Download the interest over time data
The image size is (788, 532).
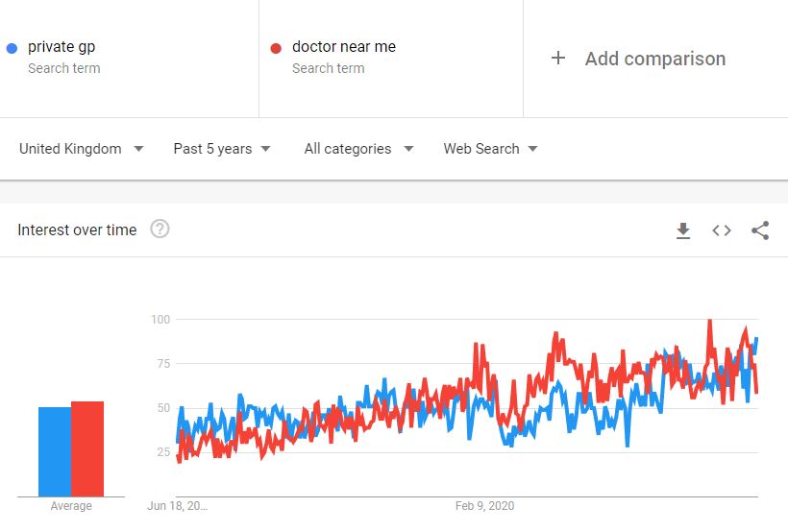coord(683,230)
